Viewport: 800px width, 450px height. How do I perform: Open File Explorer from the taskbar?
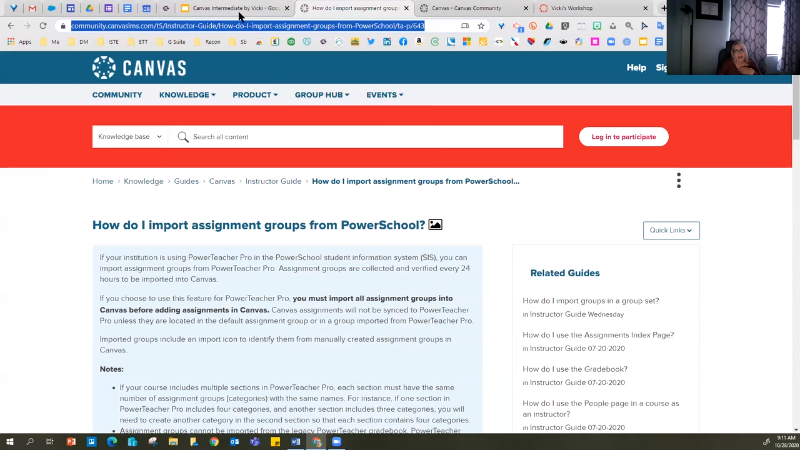tap(173, 442)
